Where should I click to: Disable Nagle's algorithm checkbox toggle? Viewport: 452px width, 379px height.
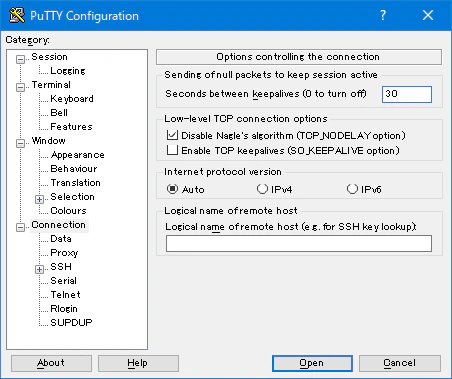(172, 135)
